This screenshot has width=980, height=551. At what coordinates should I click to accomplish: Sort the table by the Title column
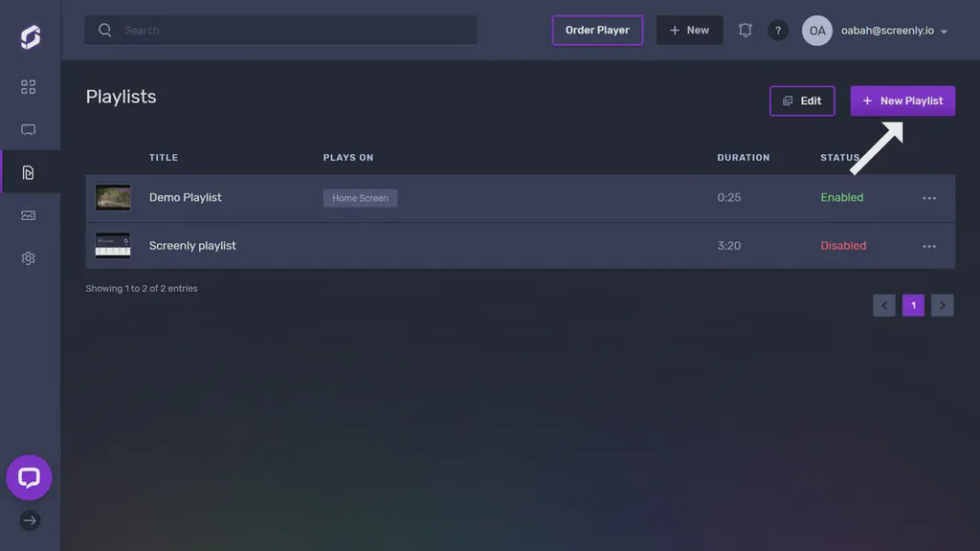tap(164, 157)
